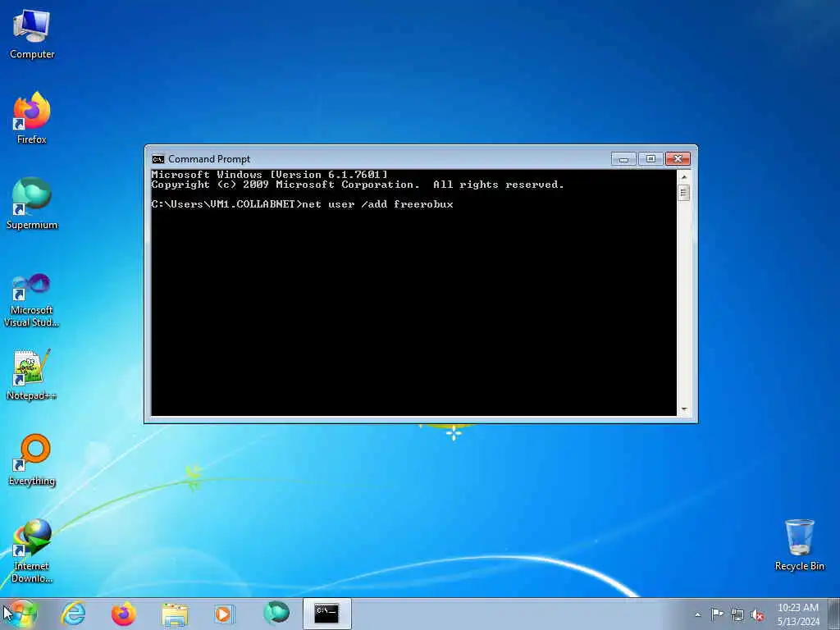This screenshot has width=840, height=630.
Task: Open the network status tray icon
Action: pyautogui.click(x=737, y=614)
